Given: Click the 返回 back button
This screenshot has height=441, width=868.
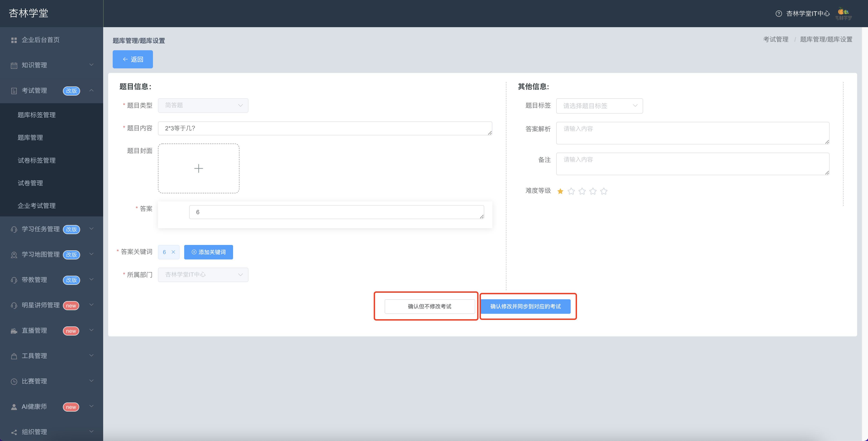Looking at the screenshot, I should point(132,59).
